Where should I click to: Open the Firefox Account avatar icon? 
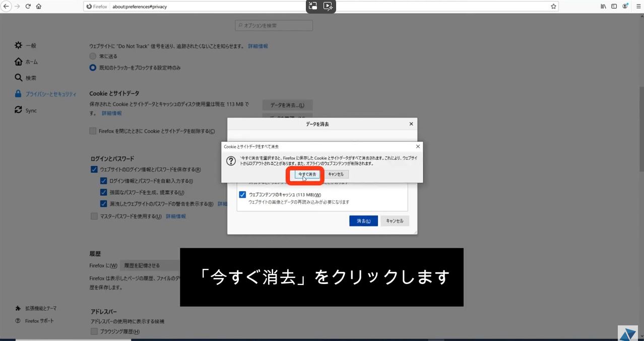pyautogui.click(x=625, y=7)
